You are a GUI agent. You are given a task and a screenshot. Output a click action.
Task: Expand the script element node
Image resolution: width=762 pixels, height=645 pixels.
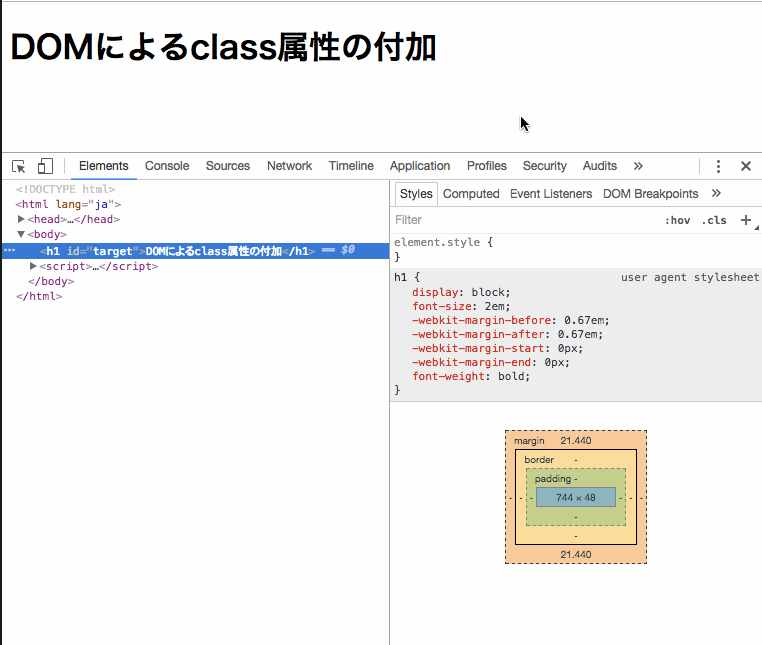click(x=34, y=267)
